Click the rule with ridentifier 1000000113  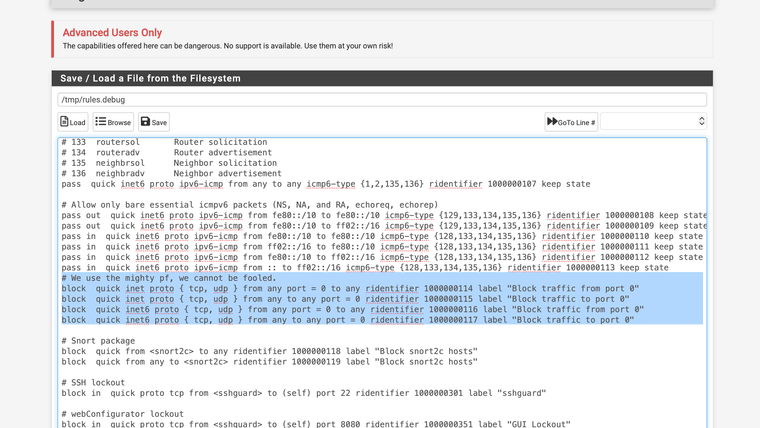click(365, 268)
